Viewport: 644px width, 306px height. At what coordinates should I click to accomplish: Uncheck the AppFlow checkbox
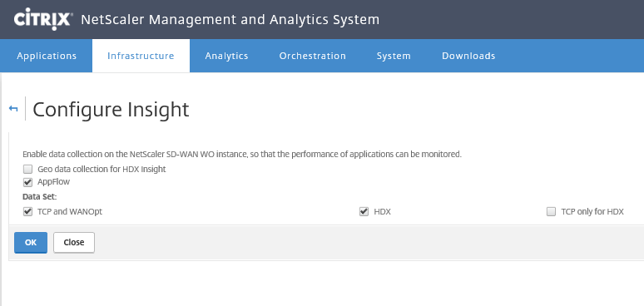point(27,182)
